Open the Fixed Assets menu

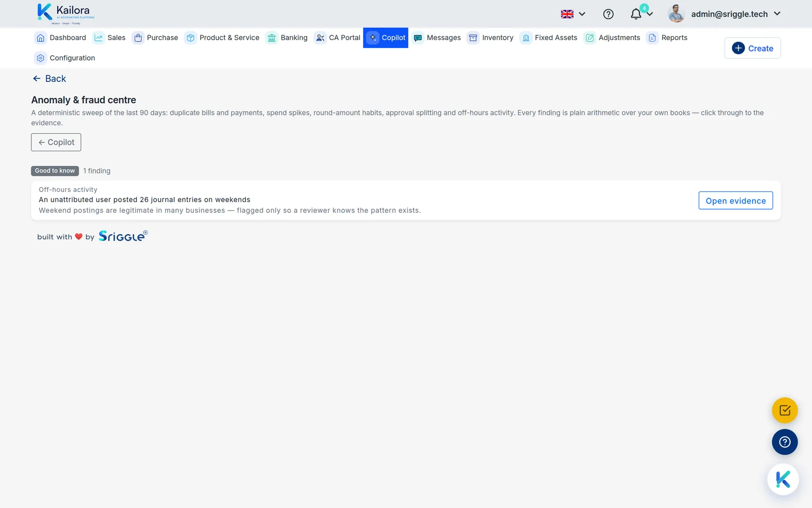(x=549, y=38)
